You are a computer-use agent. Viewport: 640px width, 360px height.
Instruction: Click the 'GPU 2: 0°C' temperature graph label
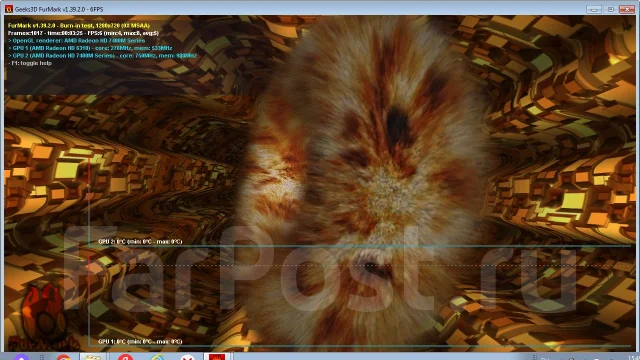[x=140, y=242]
